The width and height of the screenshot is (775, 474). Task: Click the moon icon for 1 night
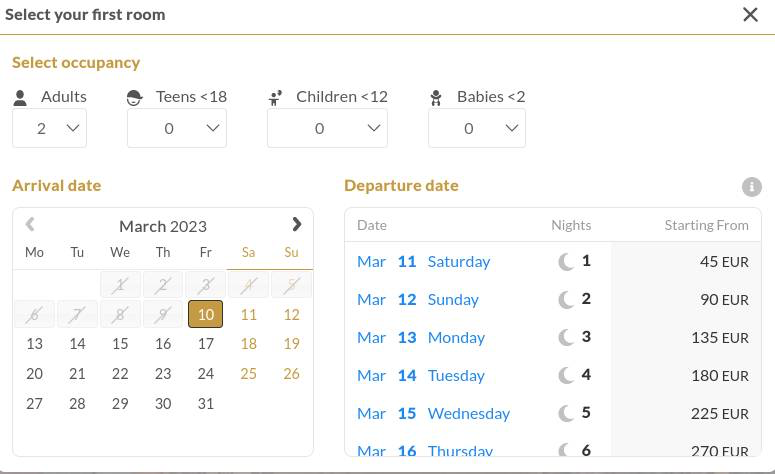tap(566, 262)
